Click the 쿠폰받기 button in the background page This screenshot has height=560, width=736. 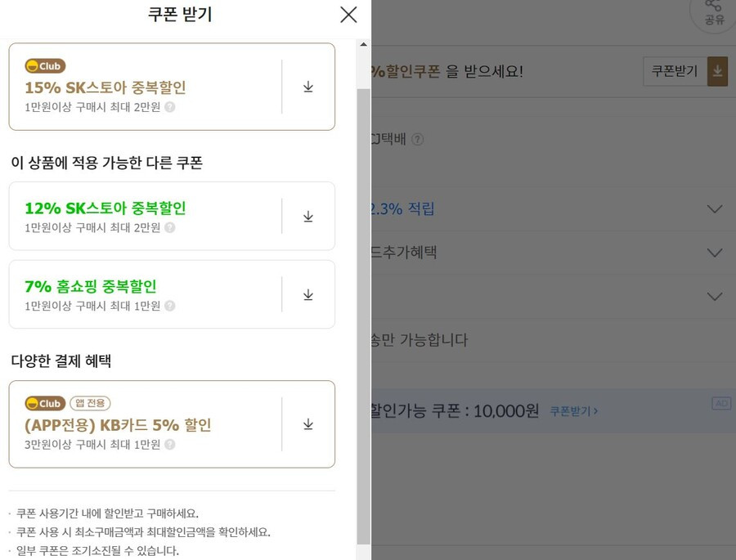[675, 71]
